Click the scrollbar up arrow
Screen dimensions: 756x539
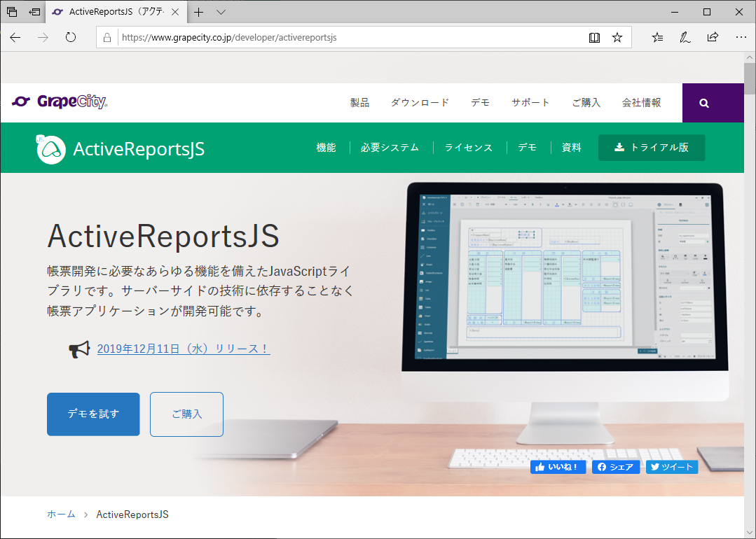750,57
